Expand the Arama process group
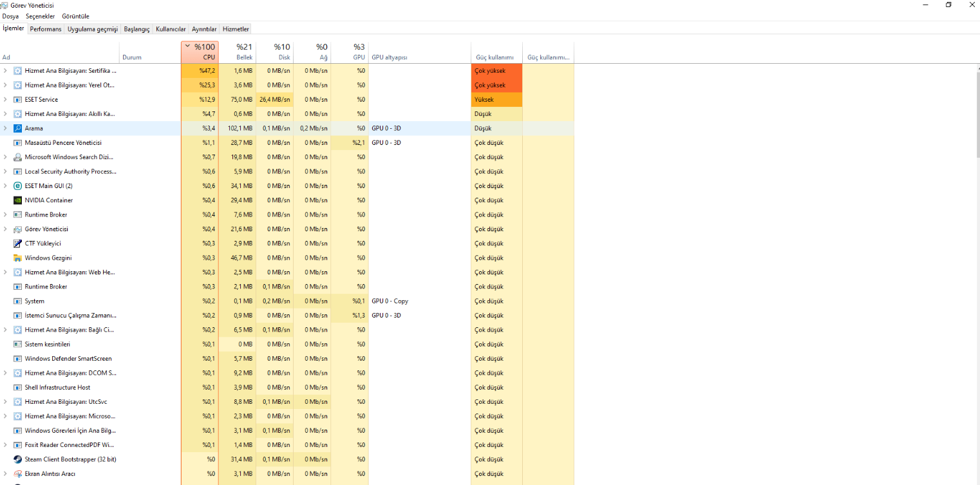Screen dimensions: 980x485 click(5, 128)
